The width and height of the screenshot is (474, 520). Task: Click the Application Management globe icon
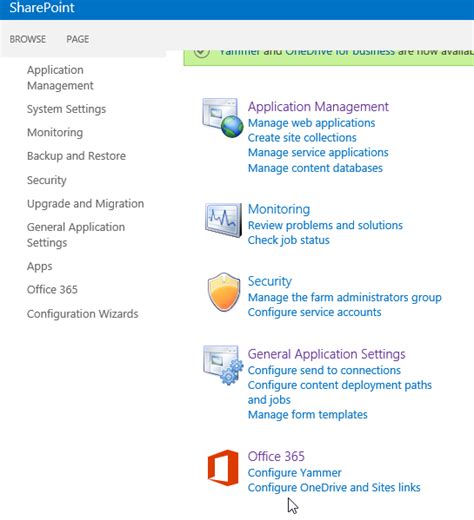(x=223, y=118)
